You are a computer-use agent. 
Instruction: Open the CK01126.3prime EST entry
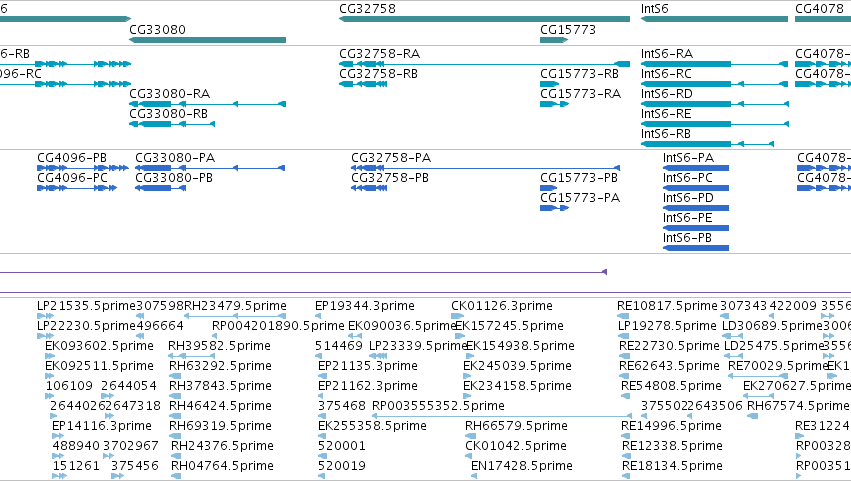(501, 306)
